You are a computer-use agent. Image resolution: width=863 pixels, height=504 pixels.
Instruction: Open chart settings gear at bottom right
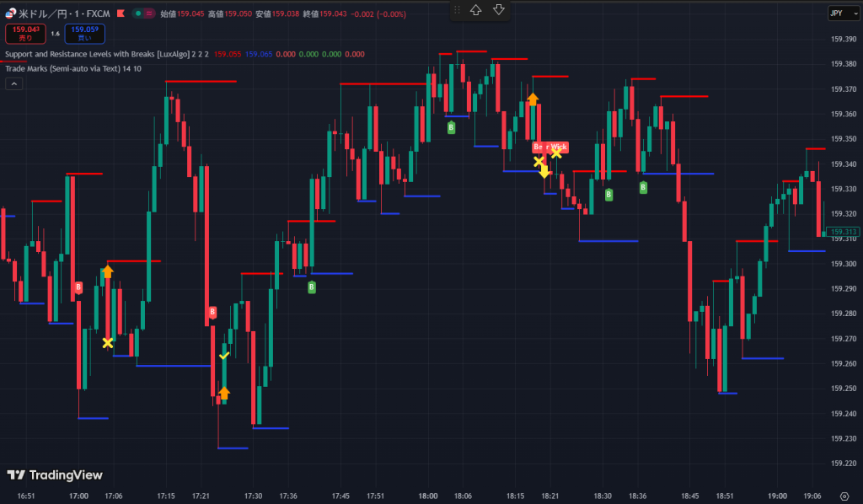[x=844, y=496]
